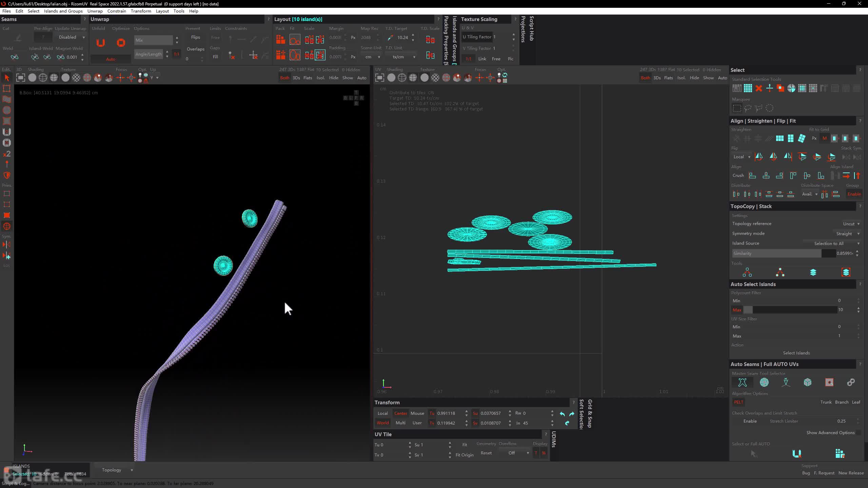868x488 pixels.
Task: Select the mosaic sphere seam tool icon
Action: coord(764,382)
